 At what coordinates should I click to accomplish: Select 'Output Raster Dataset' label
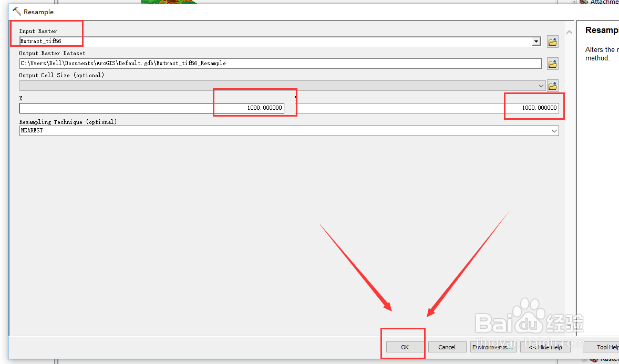(x=52, y=53)
